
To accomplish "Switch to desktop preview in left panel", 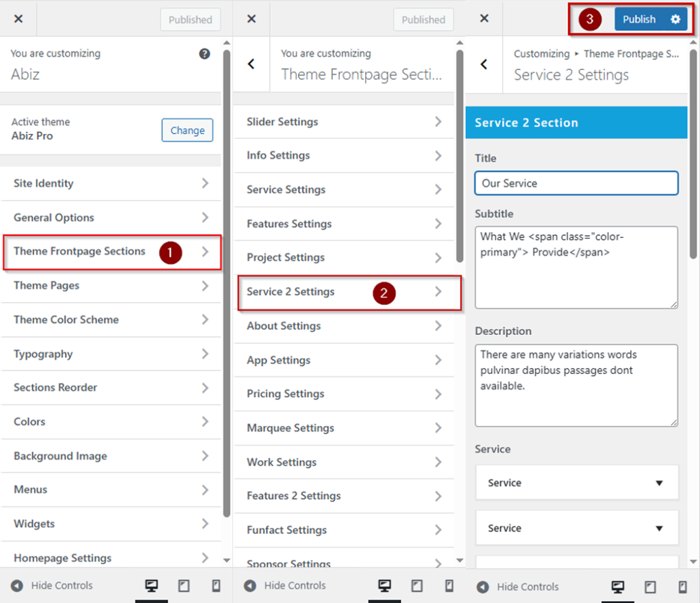I will (x=152, y=586).
